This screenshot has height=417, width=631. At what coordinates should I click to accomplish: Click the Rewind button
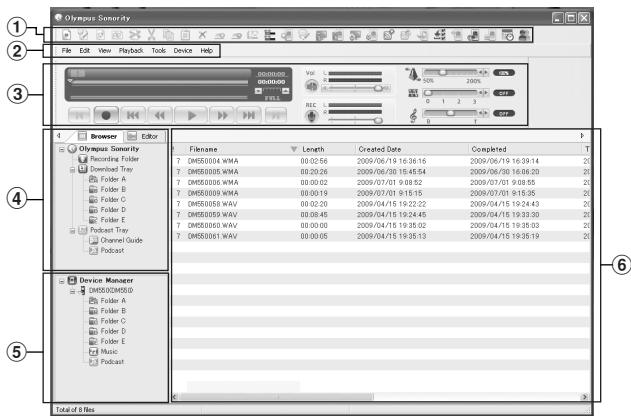coord(160,116)
